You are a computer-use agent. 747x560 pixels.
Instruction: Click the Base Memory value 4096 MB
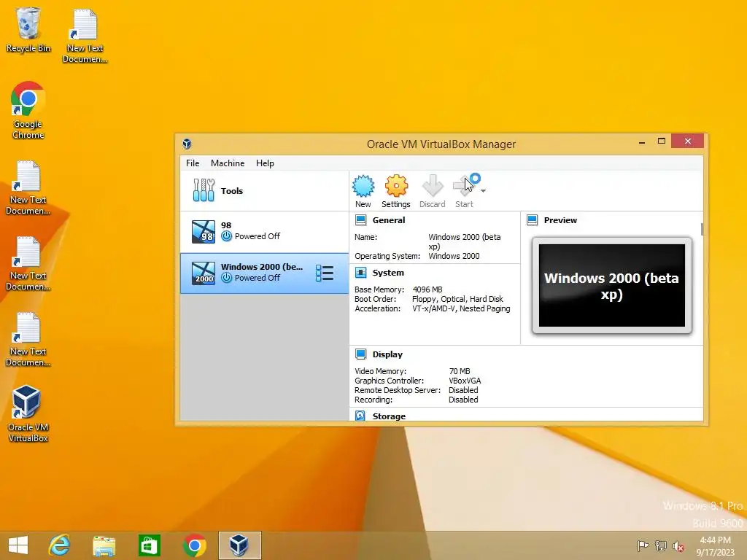tap(427, 289)
